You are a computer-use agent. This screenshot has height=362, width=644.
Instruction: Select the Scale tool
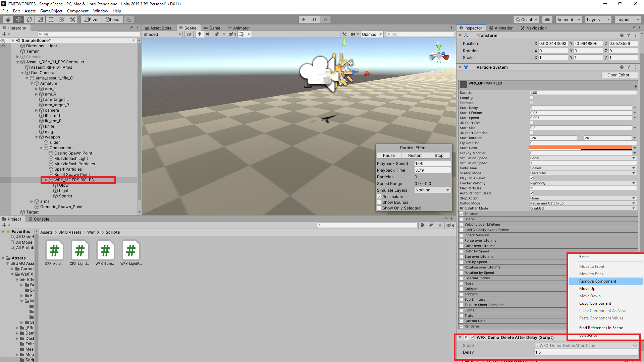40,19
